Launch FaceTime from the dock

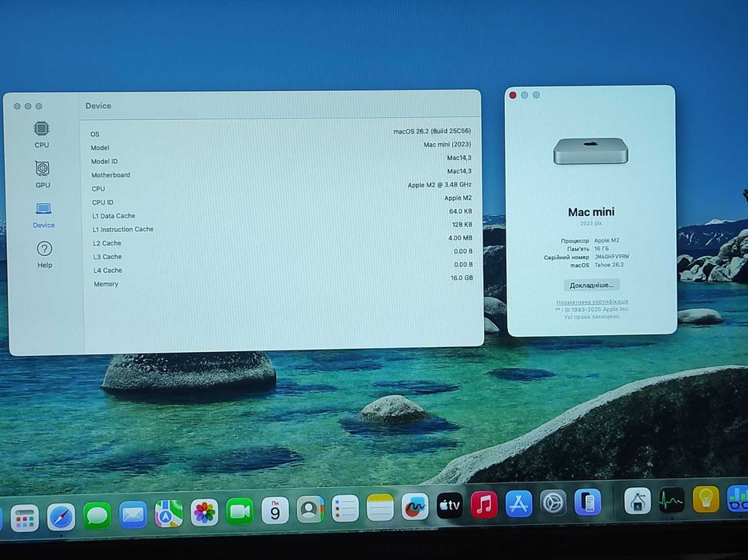(x=239, y=511)
